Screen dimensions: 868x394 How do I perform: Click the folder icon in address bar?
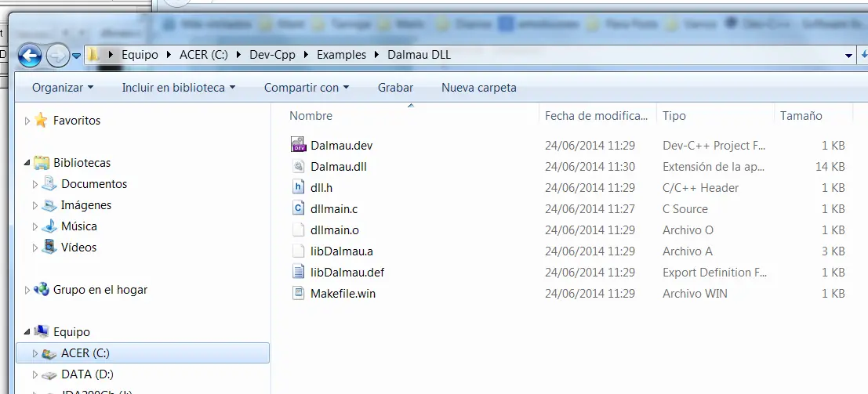pos(93,55)
